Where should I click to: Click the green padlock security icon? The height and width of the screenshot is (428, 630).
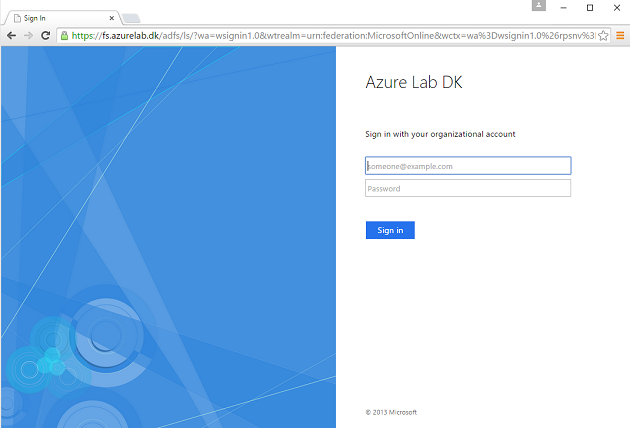pos(64,36)
